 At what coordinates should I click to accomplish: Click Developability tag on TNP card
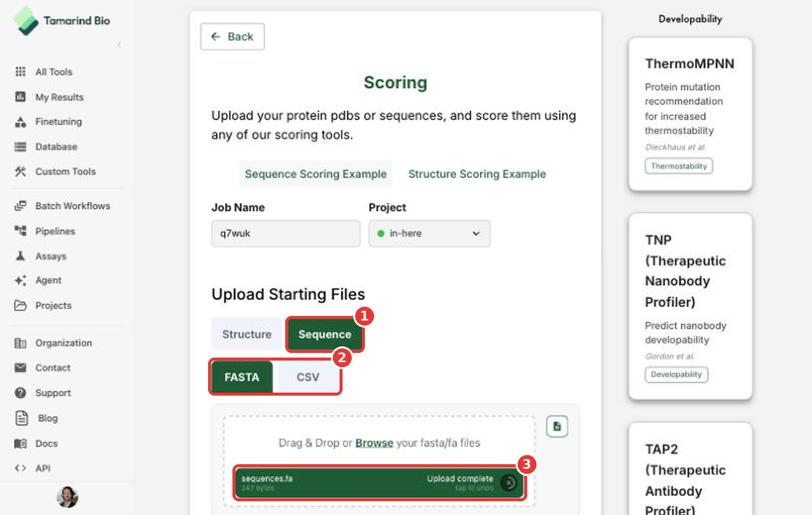[x=676, y=374]
